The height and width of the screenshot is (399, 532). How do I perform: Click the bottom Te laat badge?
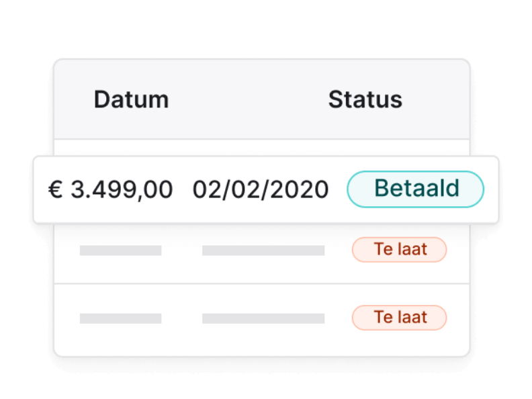tap(399, 317)
